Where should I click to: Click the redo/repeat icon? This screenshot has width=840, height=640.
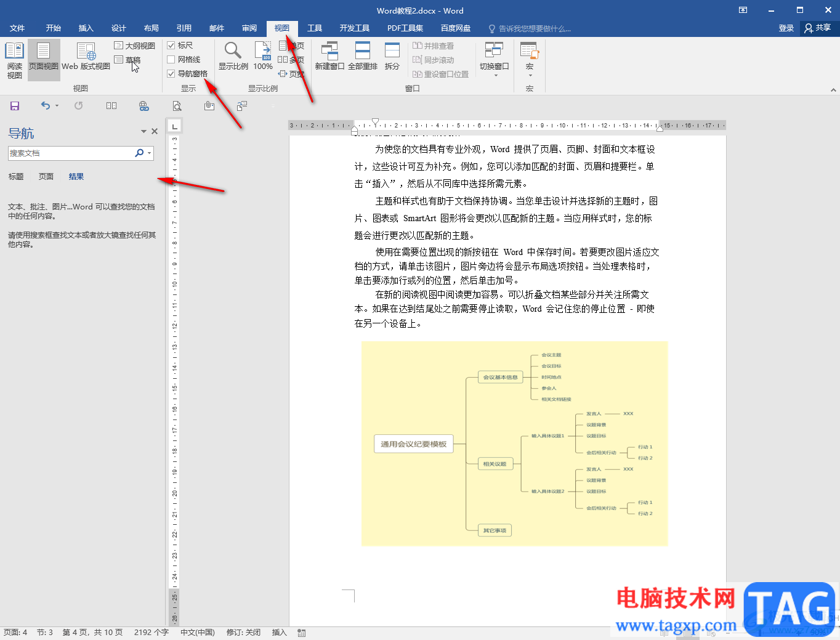(79, 106)
